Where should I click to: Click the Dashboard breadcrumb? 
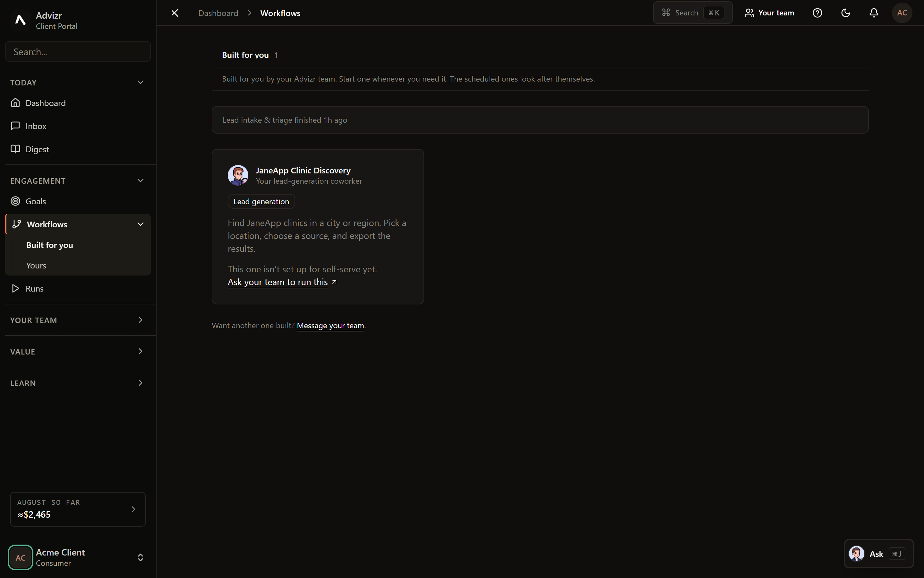[218, 13]
